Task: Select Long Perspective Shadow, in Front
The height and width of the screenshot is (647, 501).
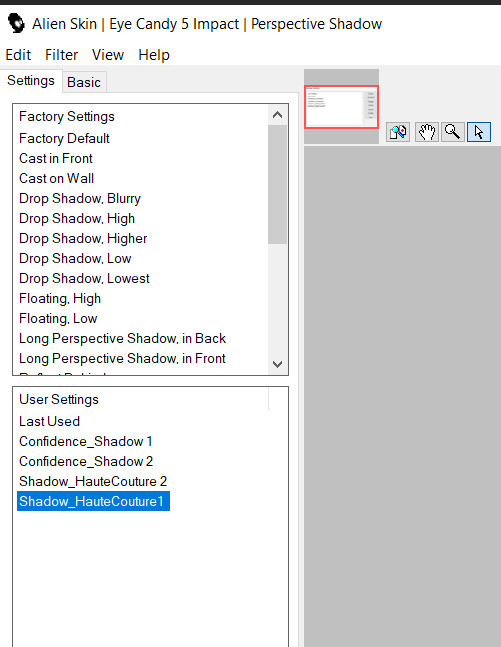Action: (x=123, y=358)
